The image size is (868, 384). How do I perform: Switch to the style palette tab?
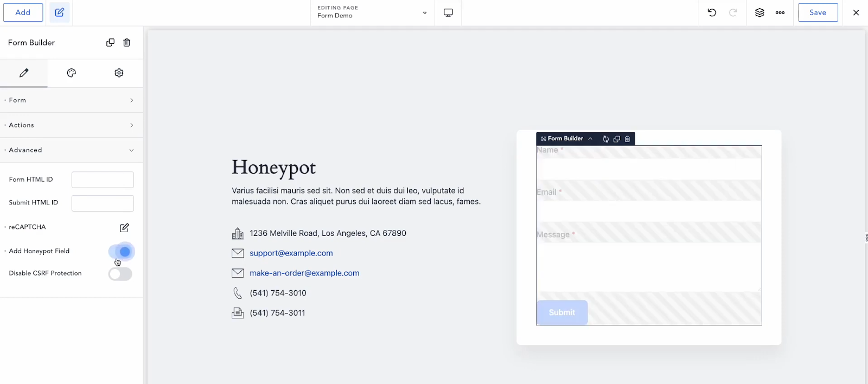[71, 73]
